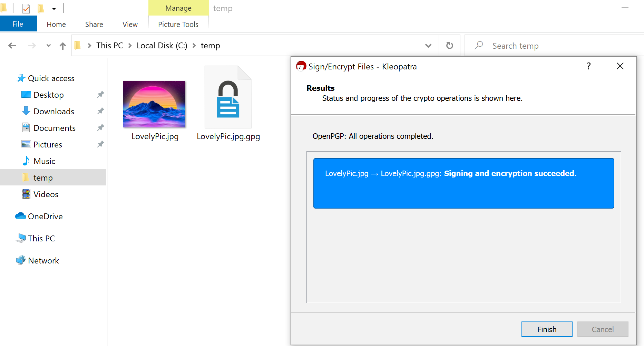This screenshot has width=644, height=346.
Task: Select the LovelyPic.jpg thumbnail
Action: 154,104
